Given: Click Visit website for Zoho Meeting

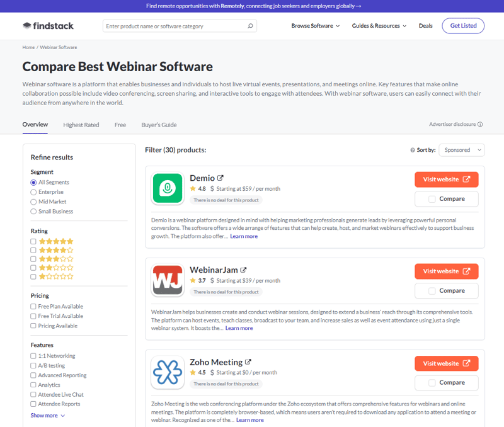Looking at the screenshot, I should (x=447, y=363).
